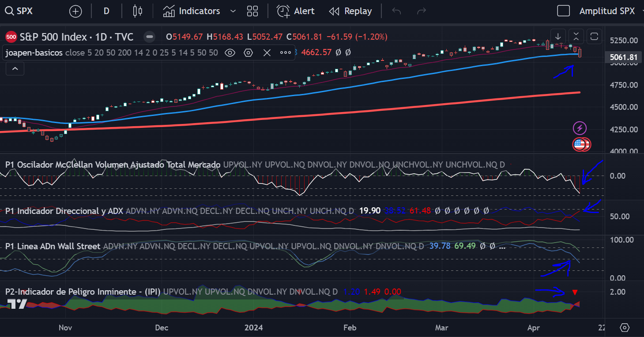Click the purple lightning event icon
Viewport: 644px width, 337px height.
coord(580,128)
